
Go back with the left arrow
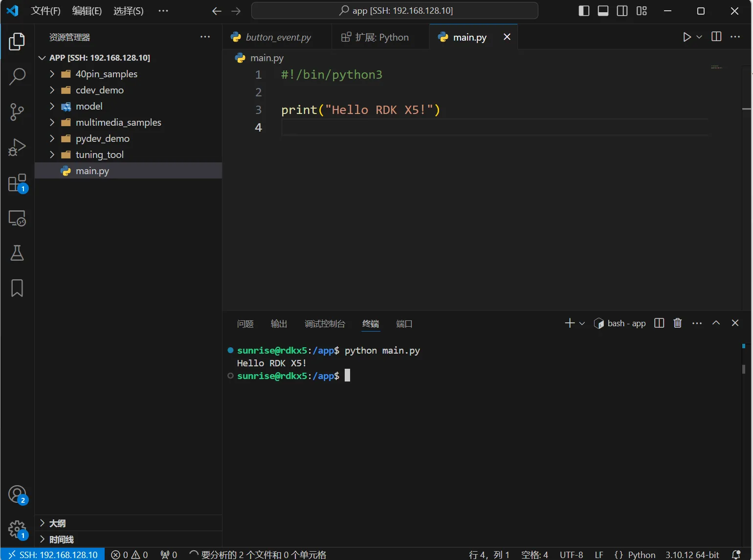click(217, 11)
